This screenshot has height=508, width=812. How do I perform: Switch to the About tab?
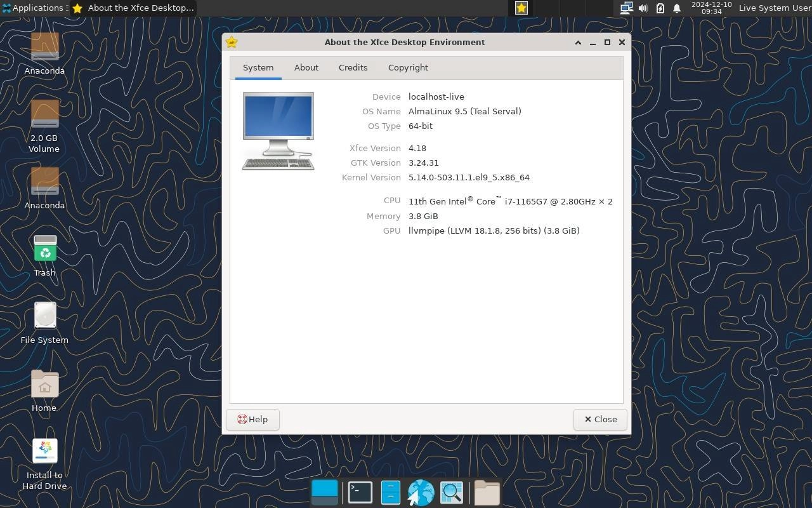click(x=306, y=67)
